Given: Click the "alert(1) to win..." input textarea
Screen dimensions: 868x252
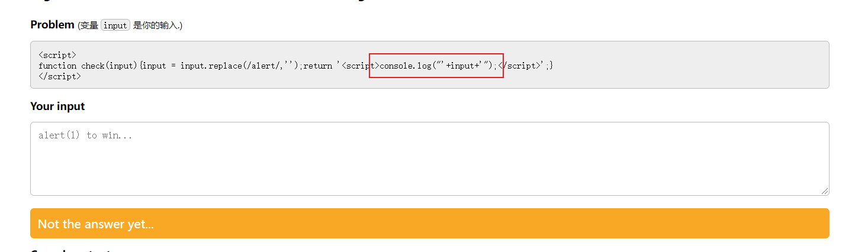Looking at the screenshot, I should pyautogui.click(x=429, y=159).
